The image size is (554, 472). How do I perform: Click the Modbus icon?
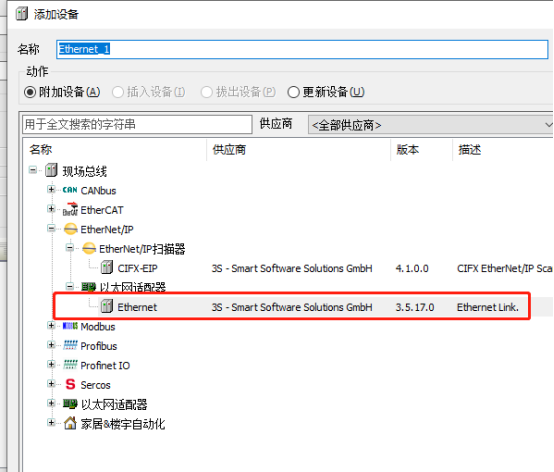(x=70, y=326)
